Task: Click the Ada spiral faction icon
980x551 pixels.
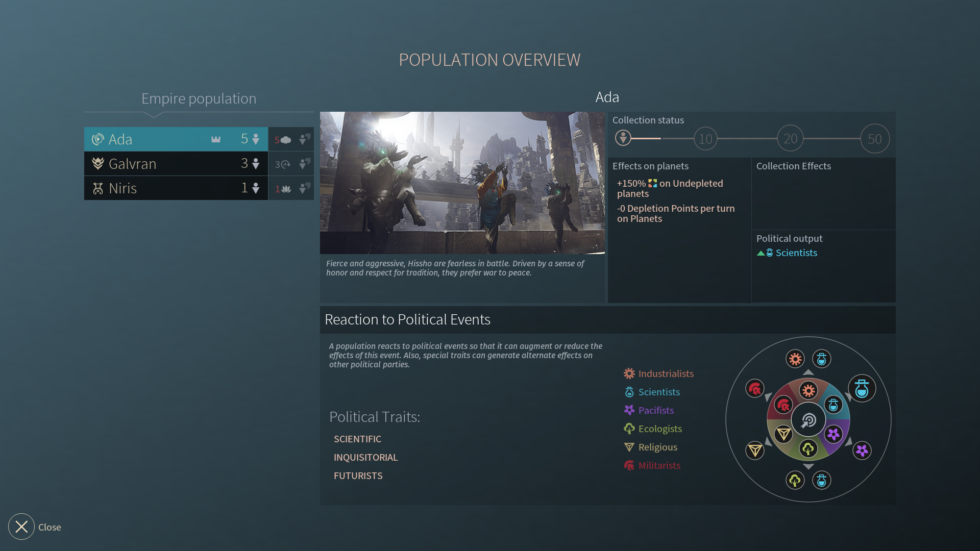Action: pos(97,139)
